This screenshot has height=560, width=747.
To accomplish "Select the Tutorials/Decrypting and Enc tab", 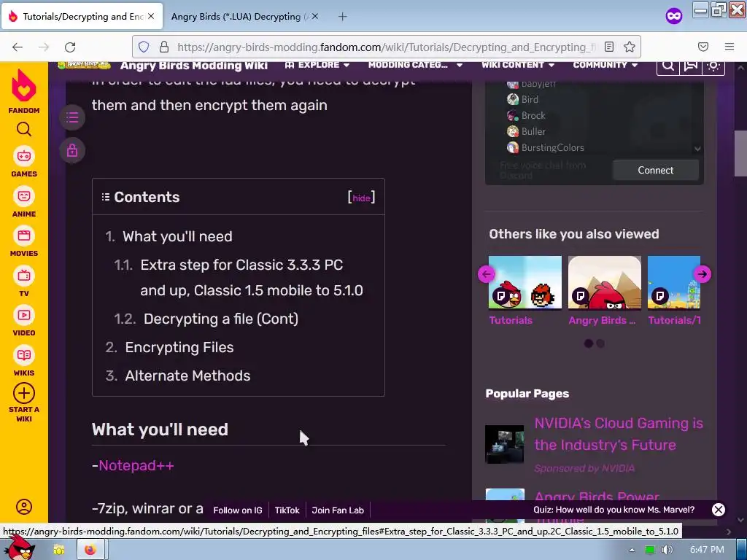I will (82, 16).
